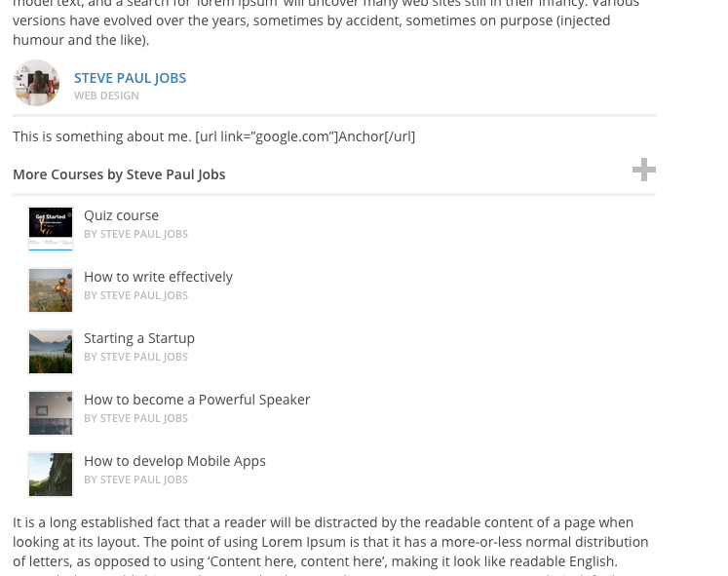Screen dimensions: 728x576
Task: Click the WEB DESIGN instructor subtitle
Action: tap(106, 96)
